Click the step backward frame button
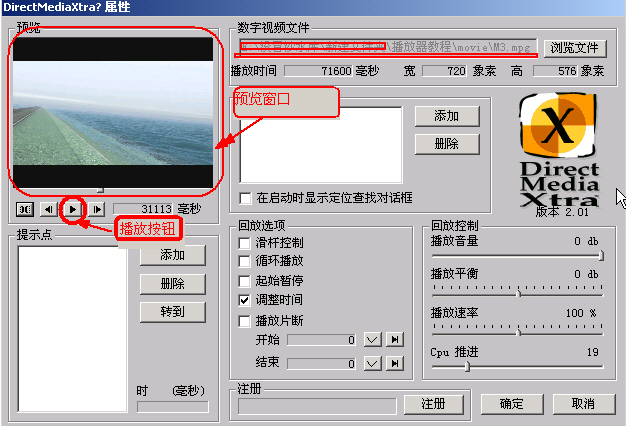The width and height of the screenshot is (626, 426). [x=48, y=209]
